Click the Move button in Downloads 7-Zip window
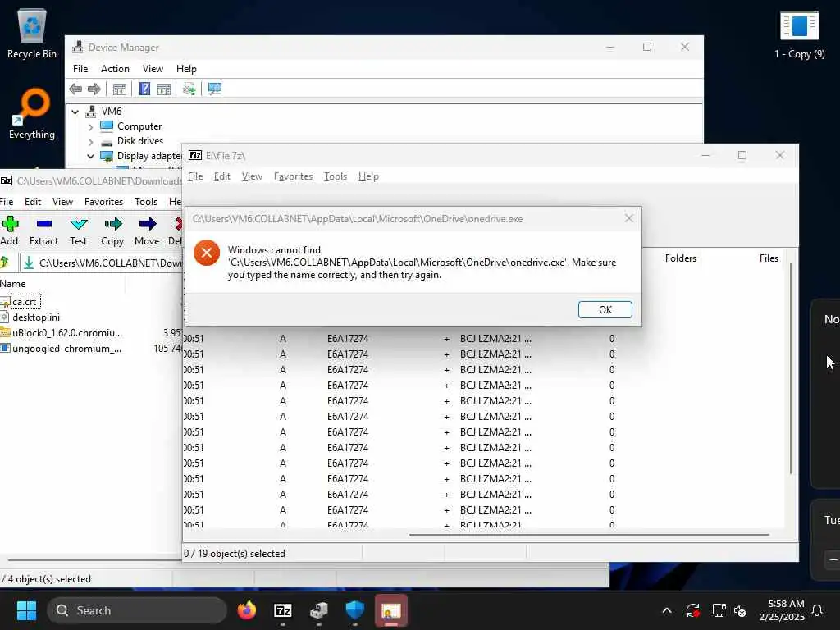Image resolution: width=840 pixels, height=630 pixels. 147,231
